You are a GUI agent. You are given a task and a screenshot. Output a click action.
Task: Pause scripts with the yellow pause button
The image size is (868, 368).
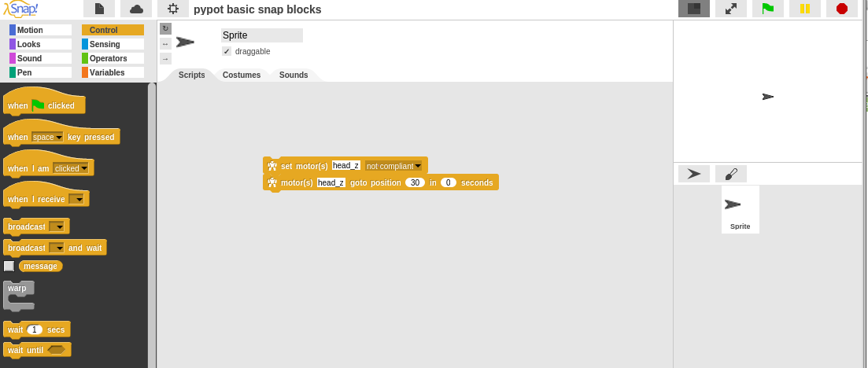tap(805, 9)
